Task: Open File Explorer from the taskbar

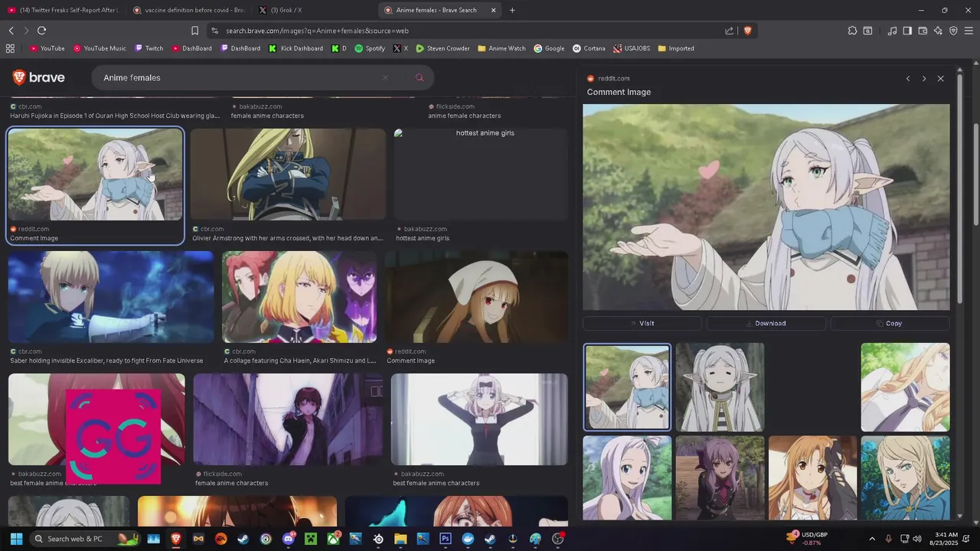Action: point(400,539)
